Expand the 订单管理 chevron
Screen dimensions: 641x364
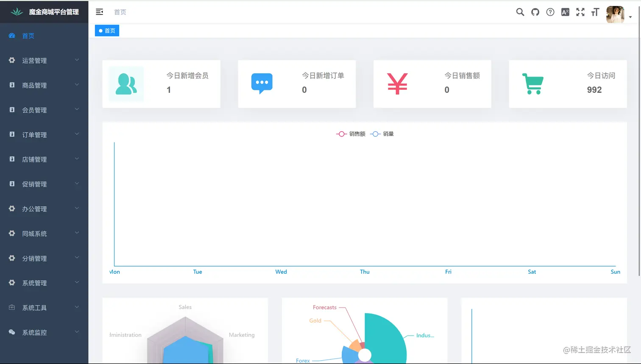[77, 134]
